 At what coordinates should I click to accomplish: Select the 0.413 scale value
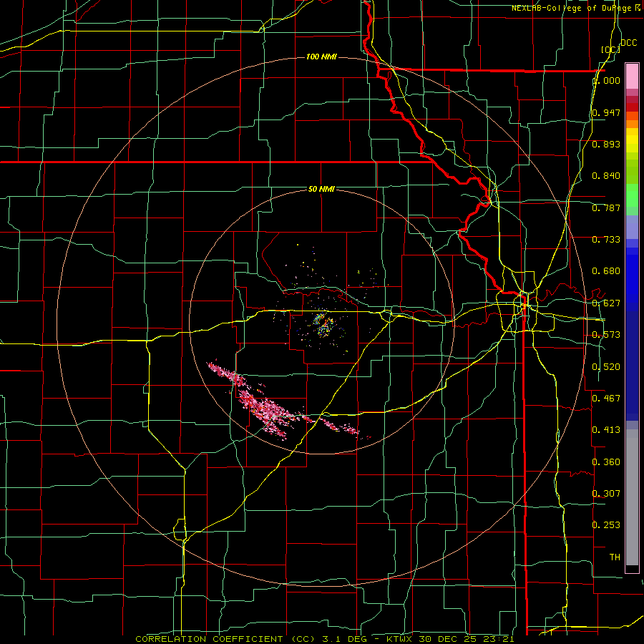606,430
